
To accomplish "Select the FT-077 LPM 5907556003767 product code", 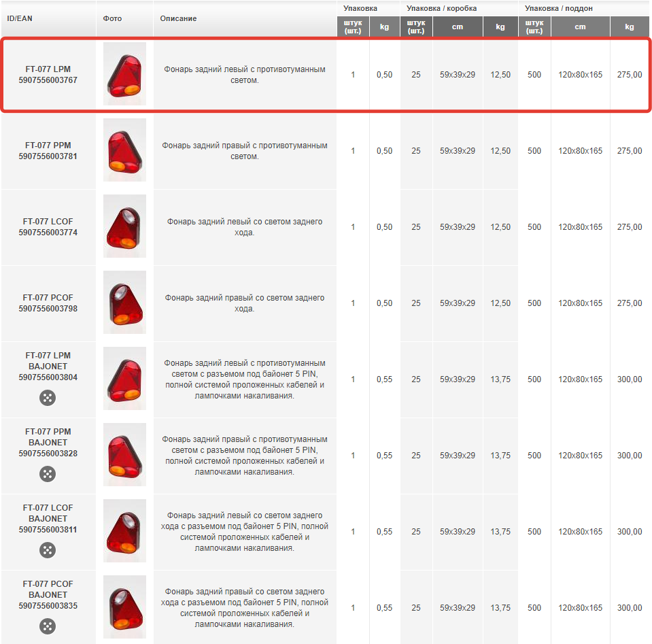I will click(48, 75).
